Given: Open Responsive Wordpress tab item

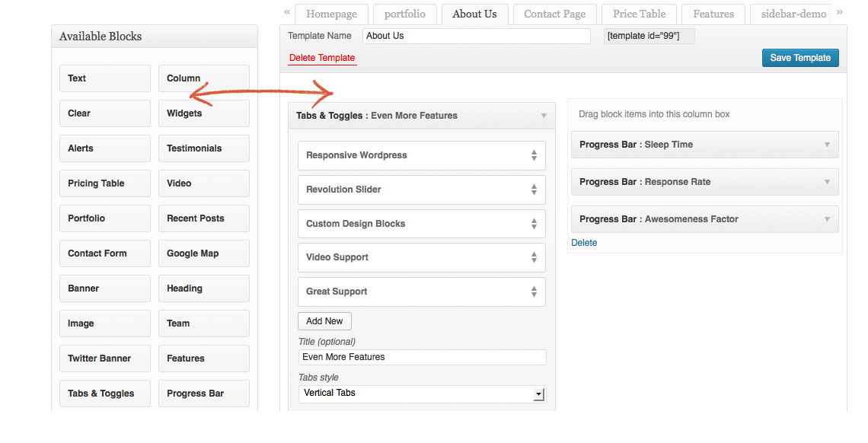Looking at the screenshot, I should 421,155.
